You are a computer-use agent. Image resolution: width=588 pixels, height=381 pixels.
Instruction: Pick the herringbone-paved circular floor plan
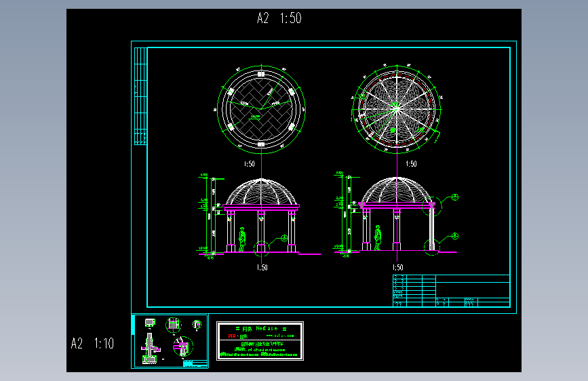point(261,109)
